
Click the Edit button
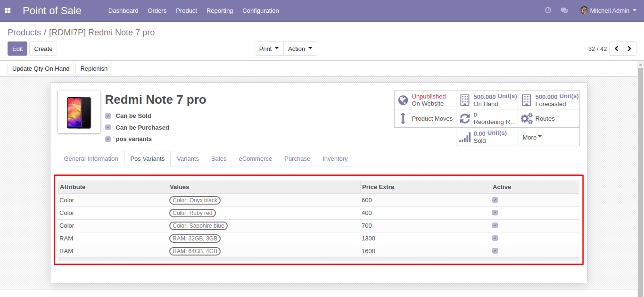tap(17, 49)
